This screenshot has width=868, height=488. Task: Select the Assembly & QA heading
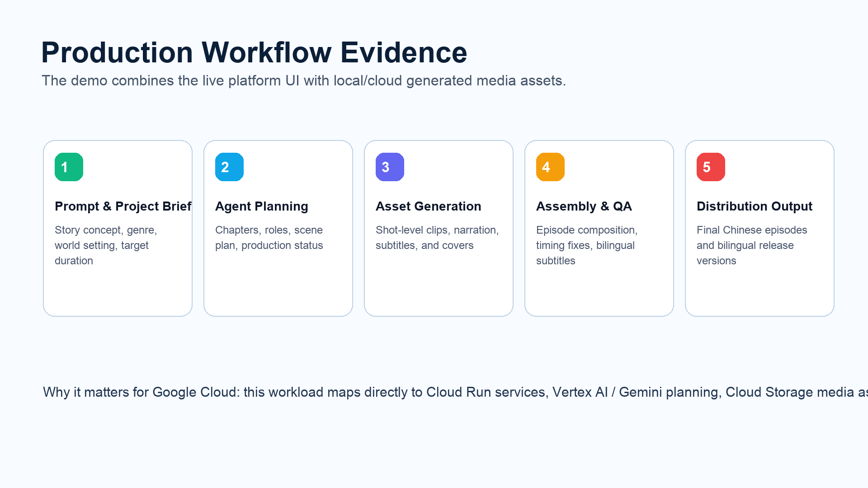(x=584, y=206)
